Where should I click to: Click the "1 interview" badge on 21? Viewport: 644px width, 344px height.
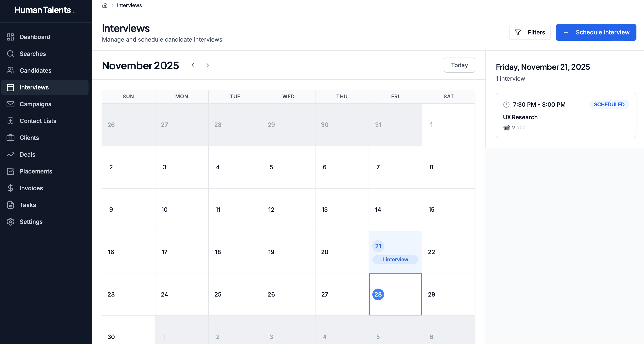click(x=395, y=259)
